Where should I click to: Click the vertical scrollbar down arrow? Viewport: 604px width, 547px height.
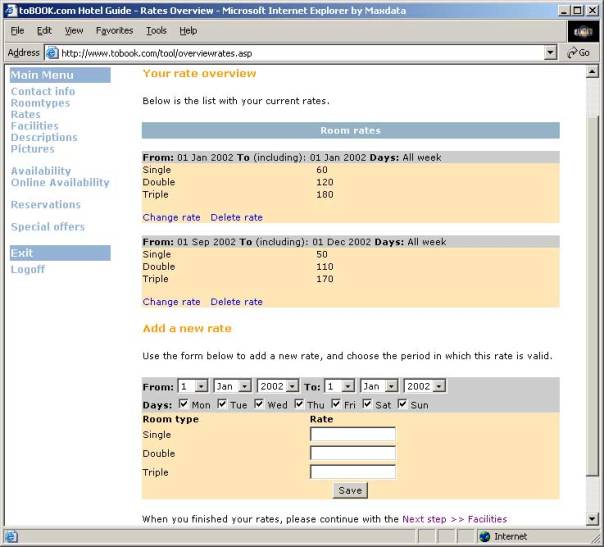tap(594, 518)
